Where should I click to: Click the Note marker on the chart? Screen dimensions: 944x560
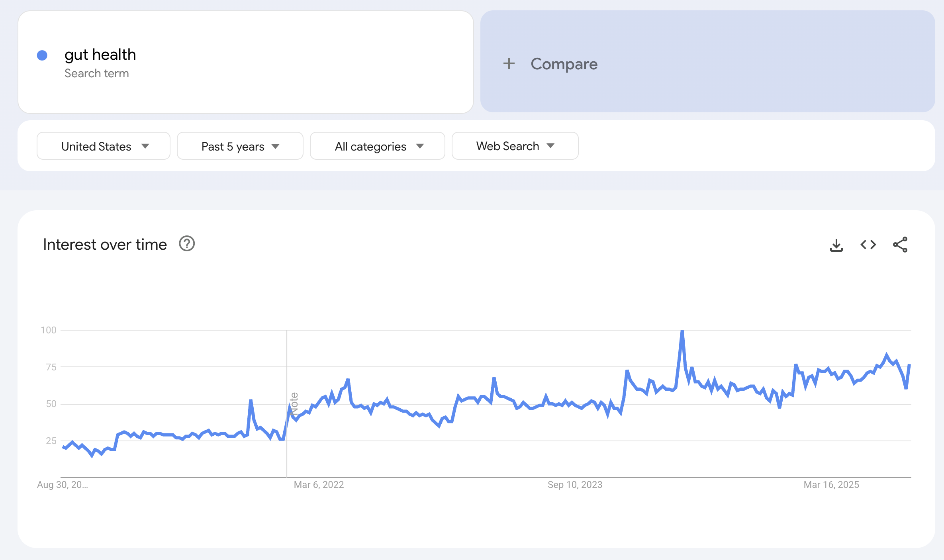(294, 403)
